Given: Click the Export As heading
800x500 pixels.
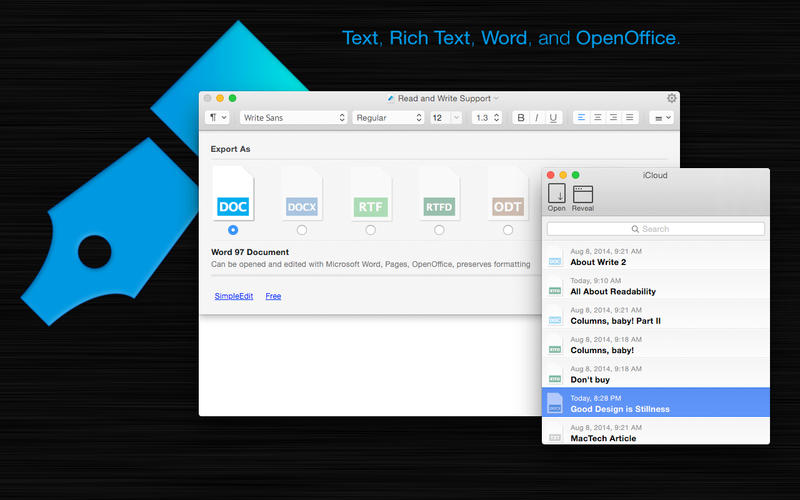Looking at the screenshot, I should pyautogui.click(x=231, y=149).
